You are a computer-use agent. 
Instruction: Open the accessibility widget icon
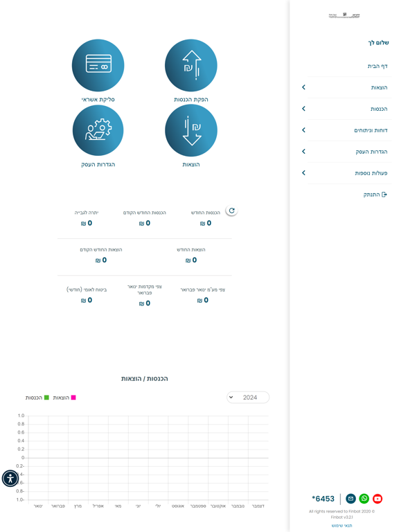click(10, 479)
